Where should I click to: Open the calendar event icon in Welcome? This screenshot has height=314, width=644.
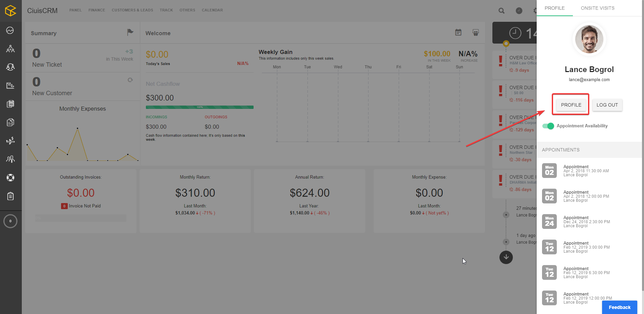click(x=458, y=33)
